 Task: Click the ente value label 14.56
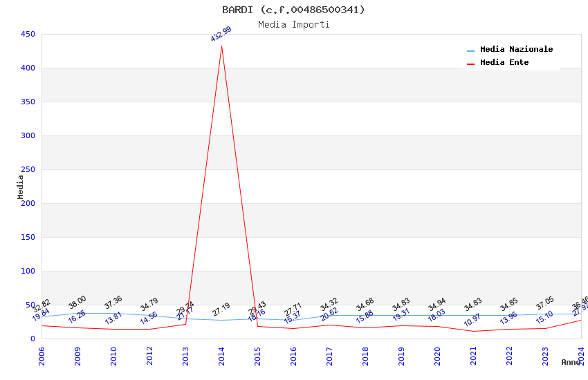[x=149, y=319]
